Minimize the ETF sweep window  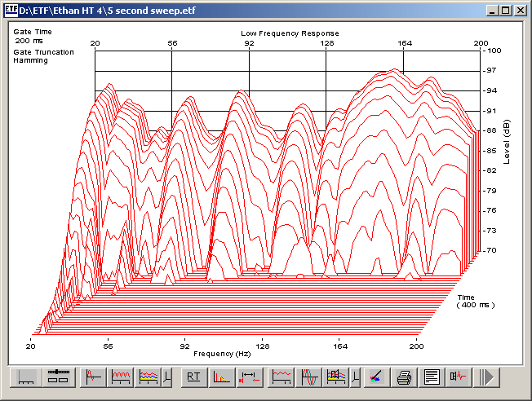[x=492, y=11]
